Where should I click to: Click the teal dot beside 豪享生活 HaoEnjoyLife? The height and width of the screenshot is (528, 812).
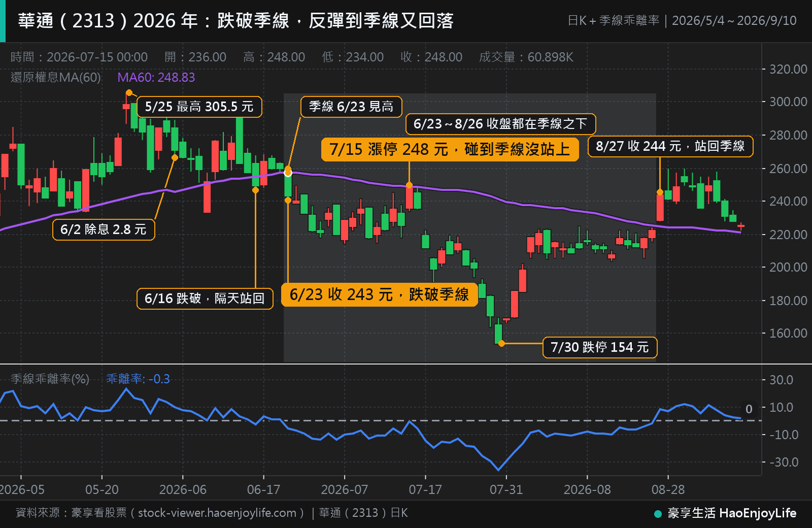point(658,514)
